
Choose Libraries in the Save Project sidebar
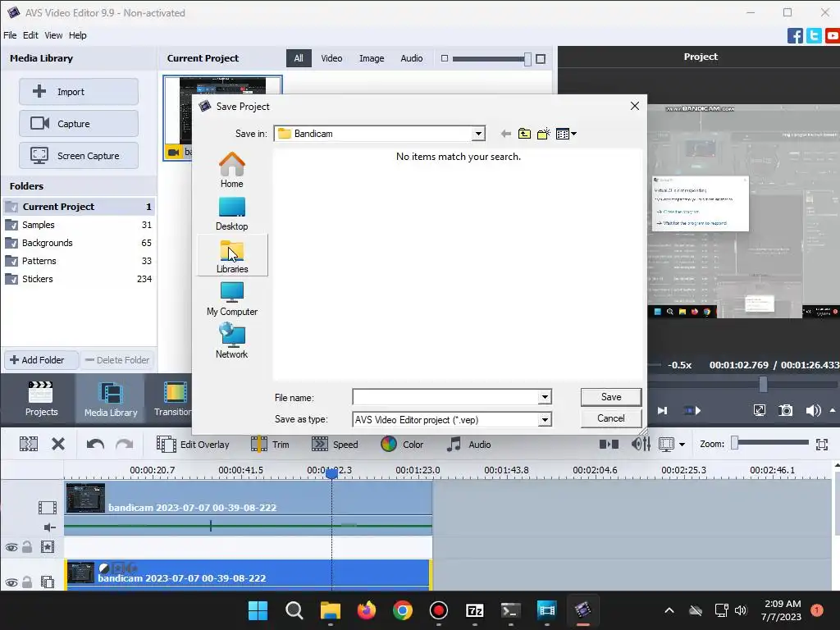point(232,255)
